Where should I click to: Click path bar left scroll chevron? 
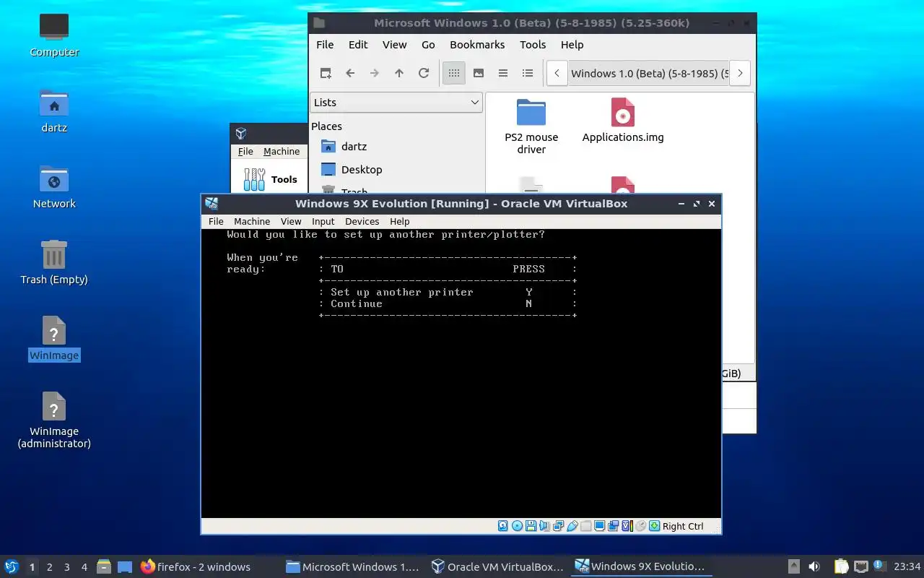(x=557, y=73)
